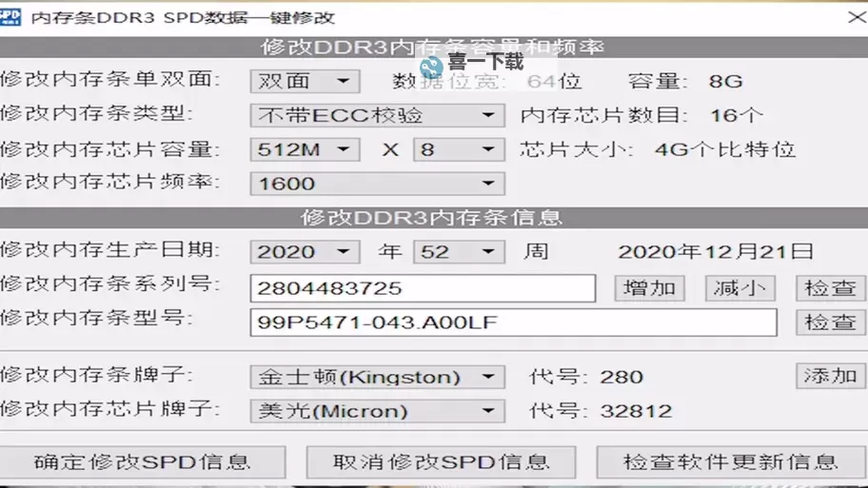Click the SPD app icon in title bar
This screenshot has height=488, width=868.
tap(10, 16)
